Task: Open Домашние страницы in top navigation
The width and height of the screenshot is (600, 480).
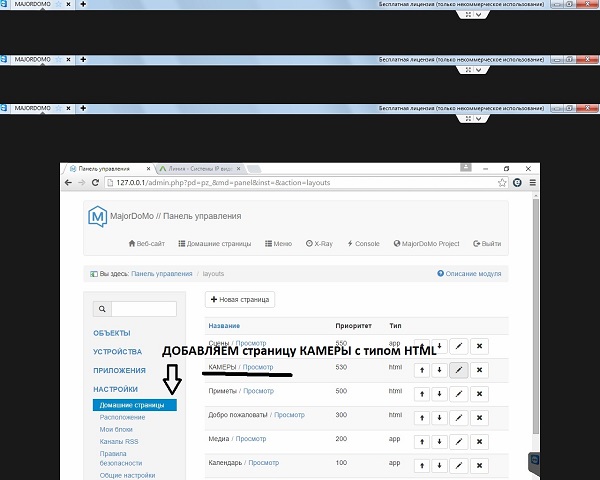Action: click(215, 243)
